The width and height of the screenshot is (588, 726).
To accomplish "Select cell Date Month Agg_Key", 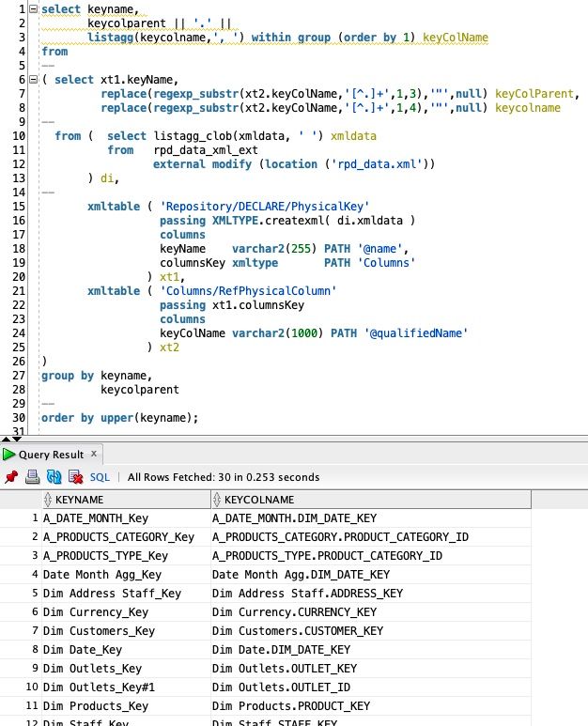I will point(127,575).
